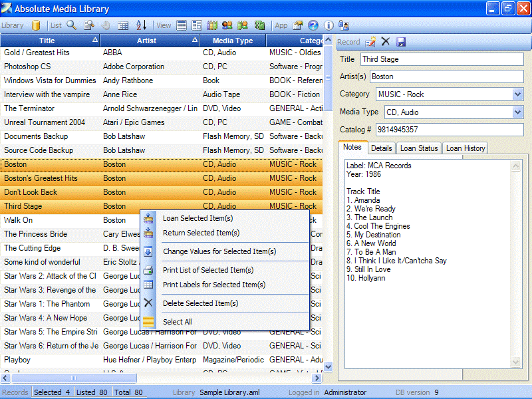Delete the record with the X icon
The image size is (532, 399).
click(x=386, y=41)
